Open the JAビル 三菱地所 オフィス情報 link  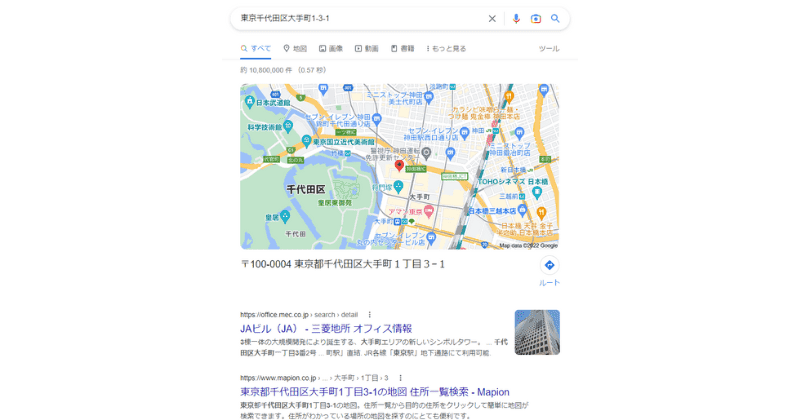click(326, 329)
